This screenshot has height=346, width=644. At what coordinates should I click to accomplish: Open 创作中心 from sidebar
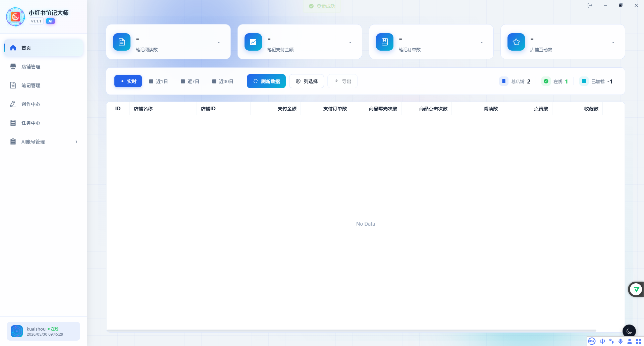[44, 104]
